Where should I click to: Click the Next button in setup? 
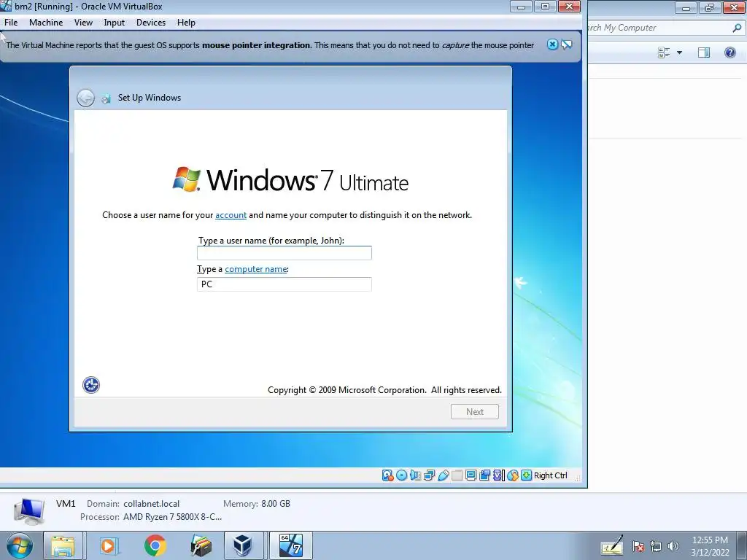click(474, 411)
